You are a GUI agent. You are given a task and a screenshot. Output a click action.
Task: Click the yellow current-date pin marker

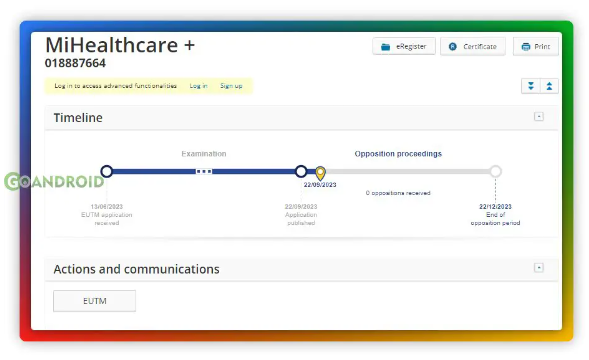tap(320, 173)
